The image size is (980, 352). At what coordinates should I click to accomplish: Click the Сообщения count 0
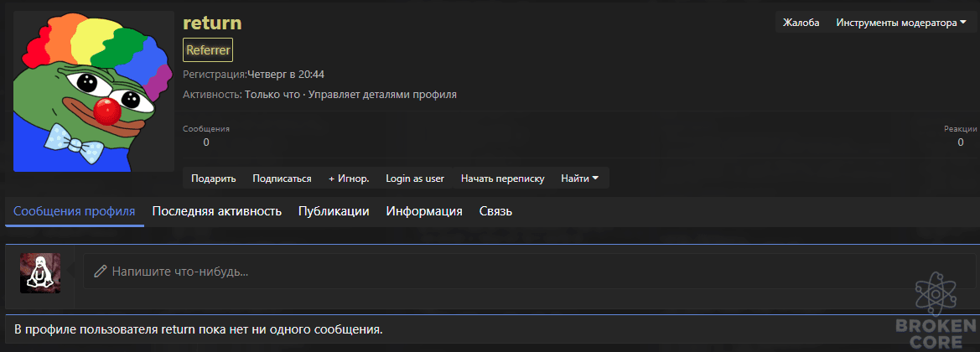pyautogui.click(x=206, y=142)
